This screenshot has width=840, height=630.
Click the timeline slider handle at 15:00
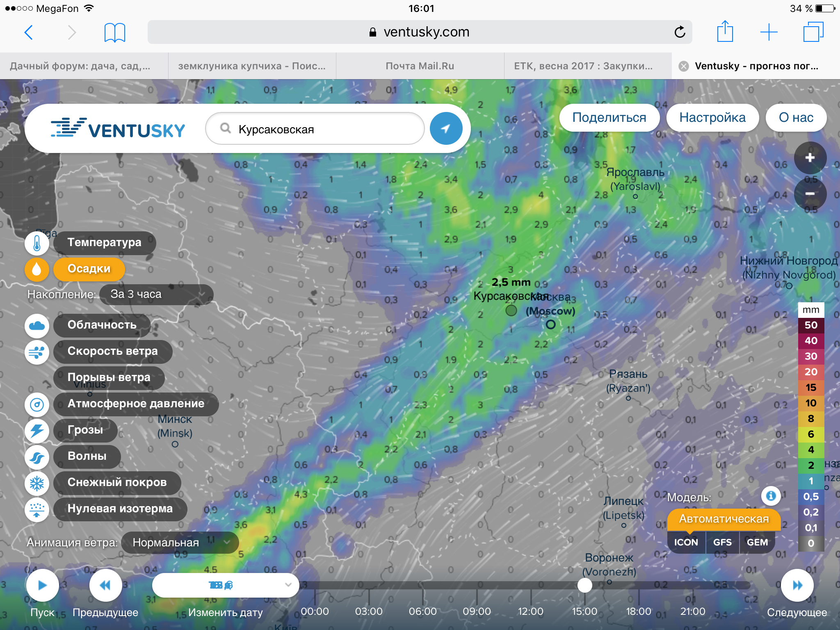coord(584,585)
